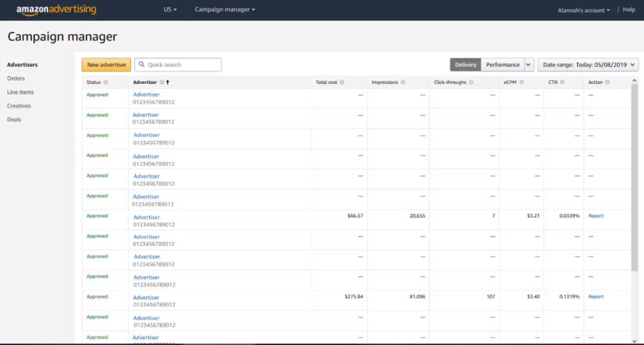Click the Amazon Advertising logo
644x345 pixels.
tap(56, 10)
